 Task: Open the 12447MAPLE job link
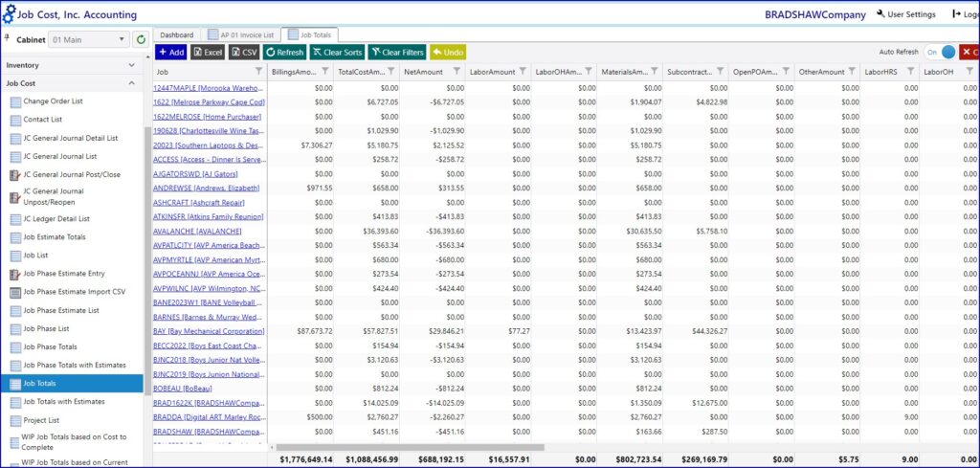pos(209,88)
